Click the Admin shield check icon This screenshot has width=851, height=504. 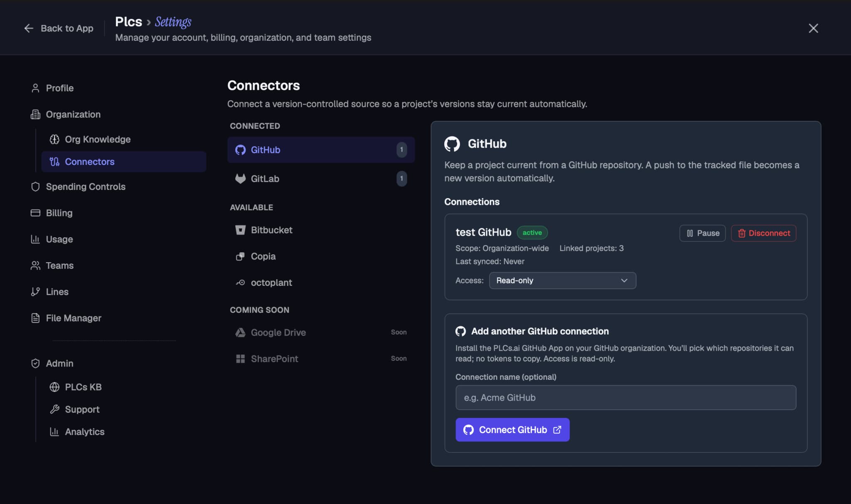click(35, 363)
